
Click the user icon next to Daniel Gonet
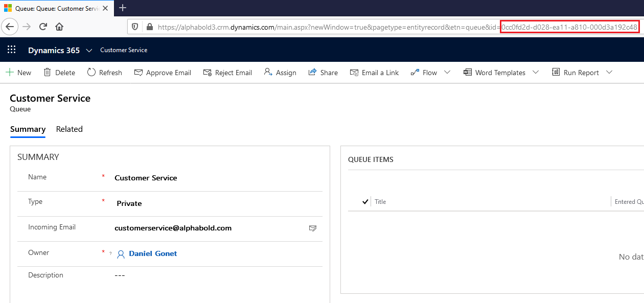(121, 254)
